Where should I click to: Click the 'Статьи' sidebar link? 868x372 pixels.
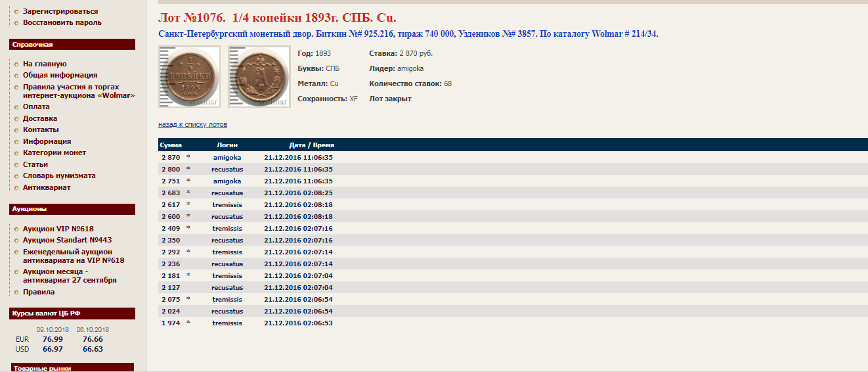tap(35, 165)
